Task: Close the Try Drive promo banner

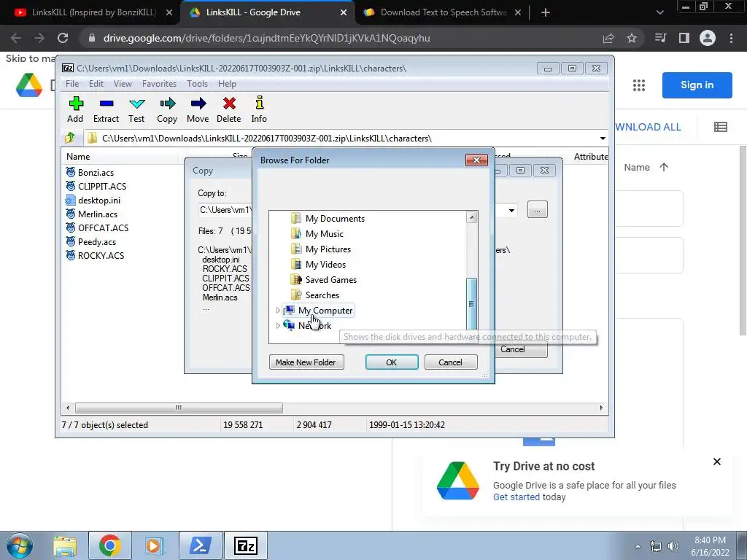Action: 717,462
